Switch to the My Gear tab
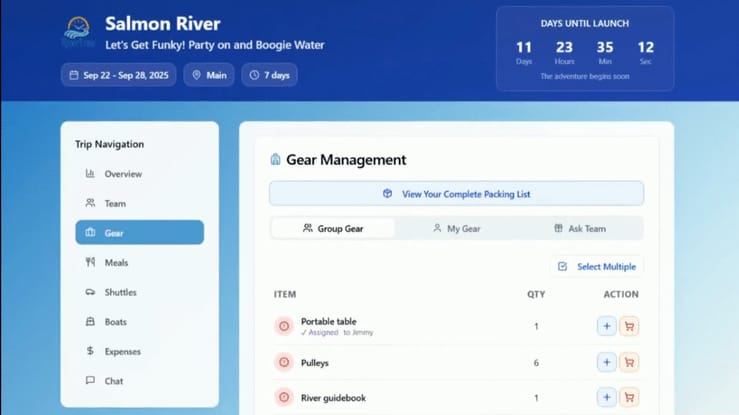This screenshot has width=739, height=415. click(x=456, y=229)
